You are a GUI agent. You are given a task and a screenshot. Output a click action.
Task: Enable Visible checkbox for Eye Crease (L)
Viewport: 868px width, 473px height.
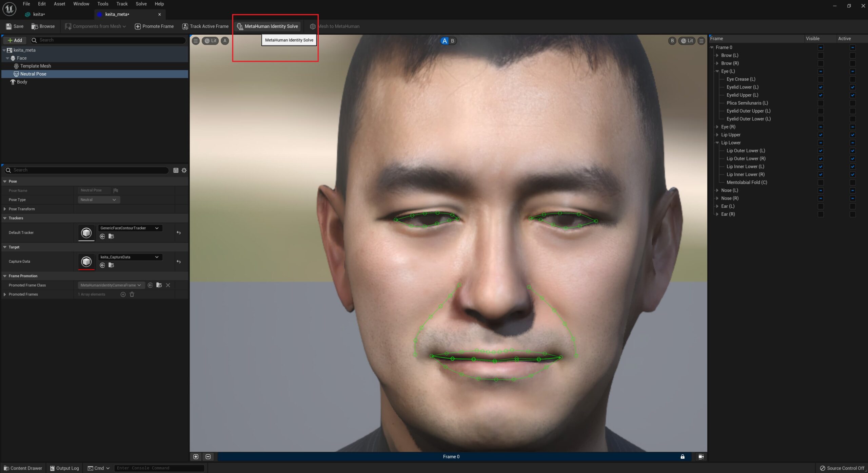click(821, 79)
